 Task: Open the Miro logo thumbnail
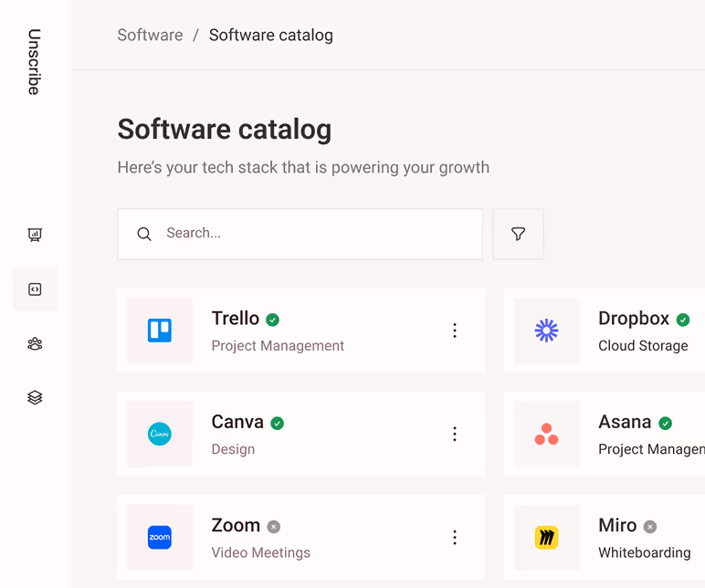pos(547,537)
